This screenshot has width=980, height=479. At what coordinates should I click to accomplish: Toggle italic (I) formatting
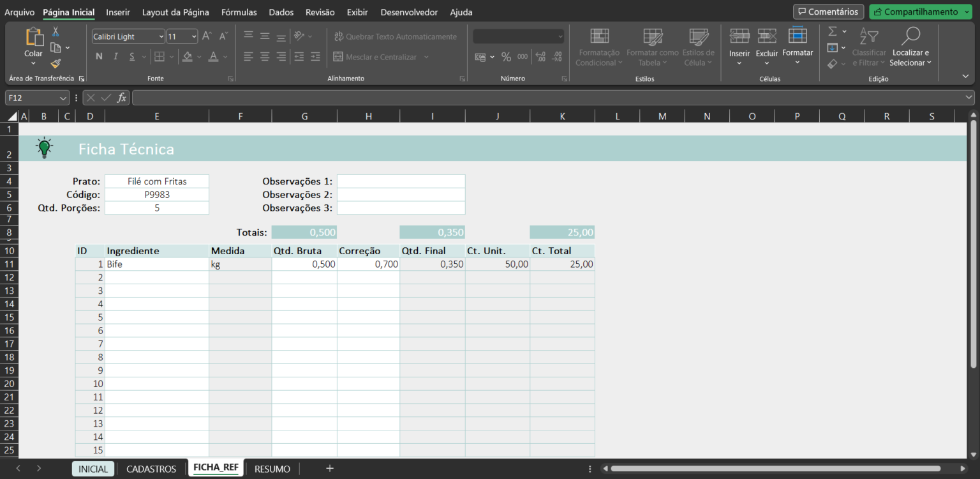tap(115, 57)
